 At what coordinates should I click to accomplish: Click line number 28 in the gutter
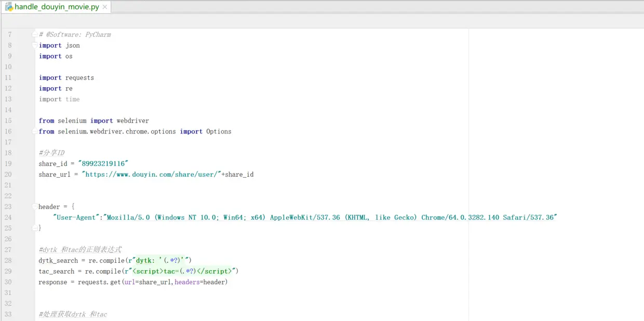8,261
